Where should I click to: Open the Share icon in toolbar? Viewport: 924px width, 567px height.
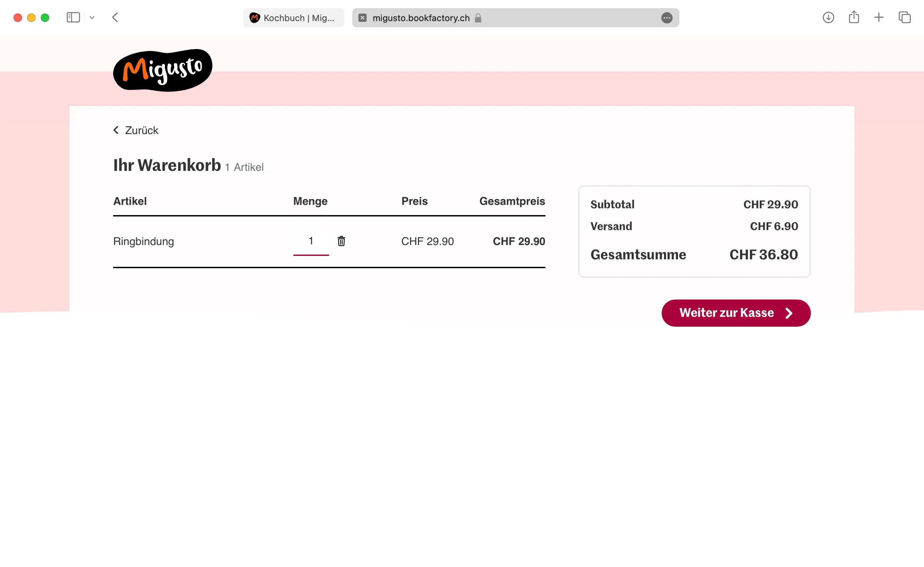(x=854, y=17)
